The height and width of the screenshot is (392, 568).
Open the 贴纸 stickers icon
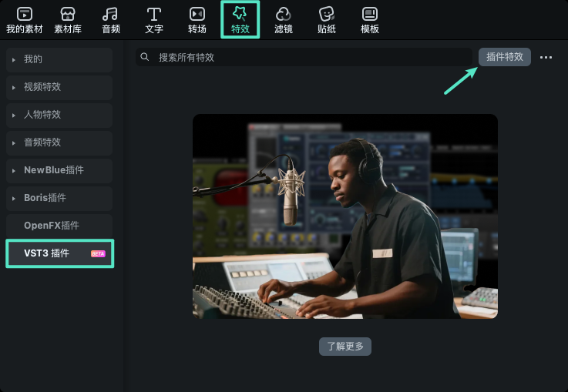326,15
